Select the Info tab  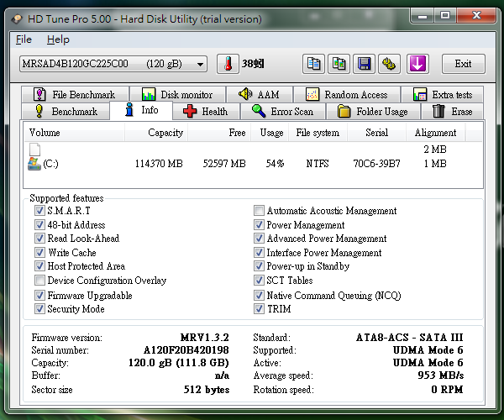141,110
